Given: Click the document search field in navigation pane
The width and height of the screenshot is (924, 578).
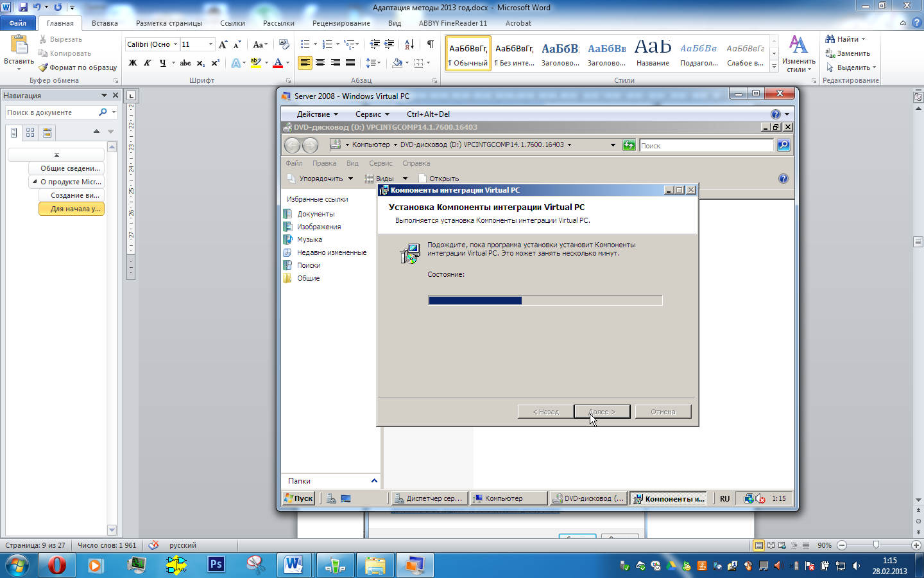Looking at the screenshot, I should tap(51, 112).
